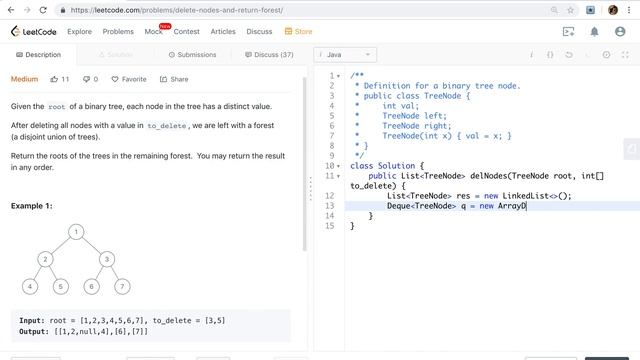Open the Discuss (37) tab

[x=269, y=55]
